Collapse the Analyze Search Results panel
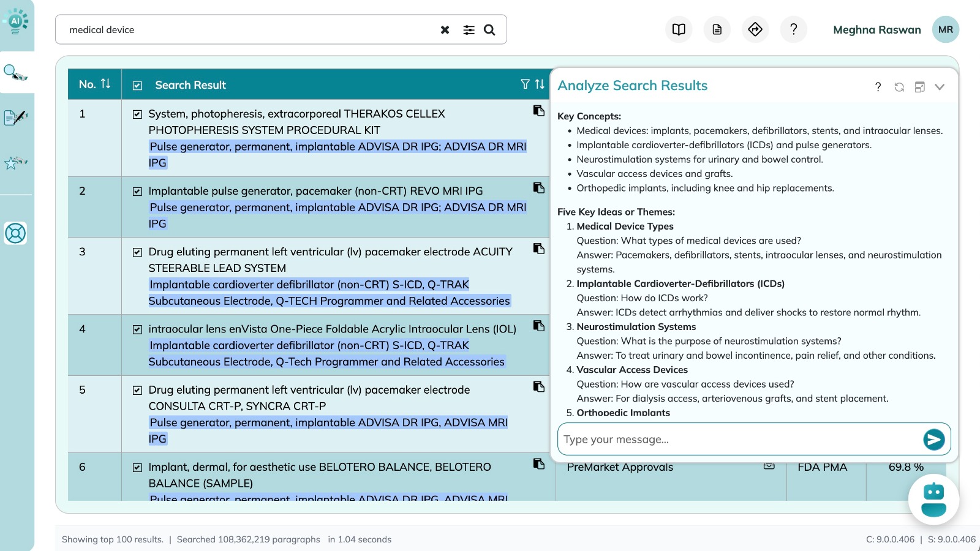980x551 pixels. click(940, 87)
